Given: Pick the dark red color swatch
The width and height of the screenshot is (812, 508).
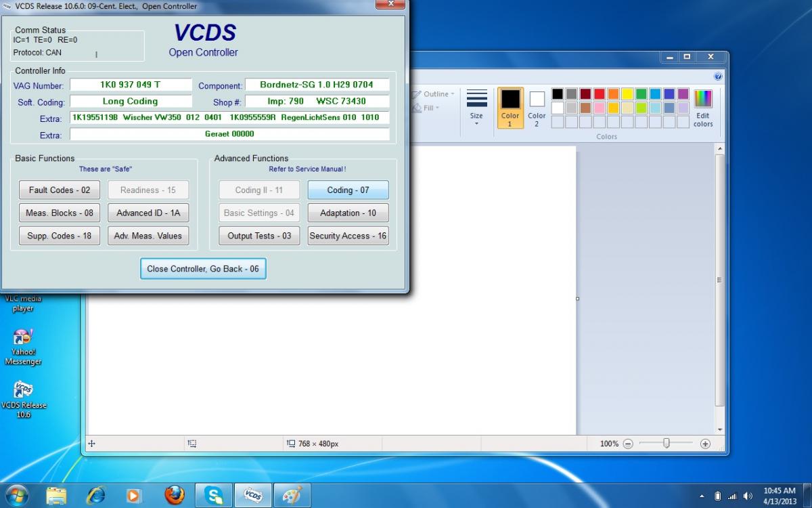Looking at the screenshot, I should click(585, 94).
